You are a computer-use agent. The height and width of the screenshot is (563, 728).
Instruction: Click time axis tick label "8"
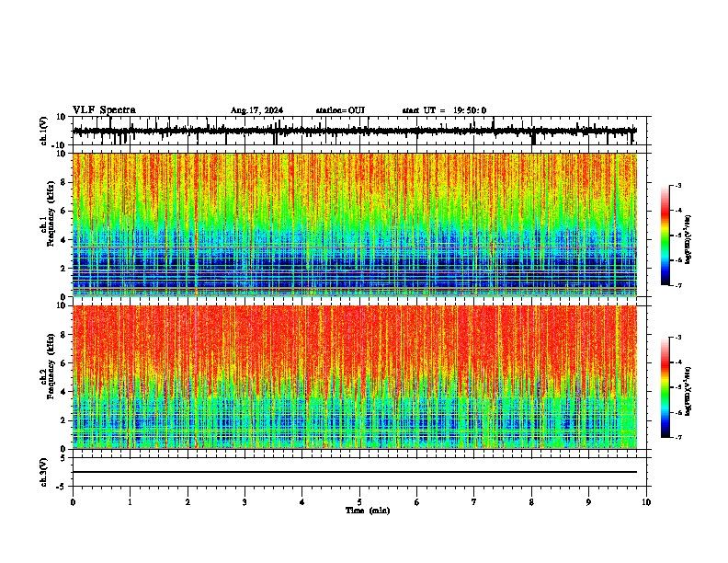click(531, 502)
